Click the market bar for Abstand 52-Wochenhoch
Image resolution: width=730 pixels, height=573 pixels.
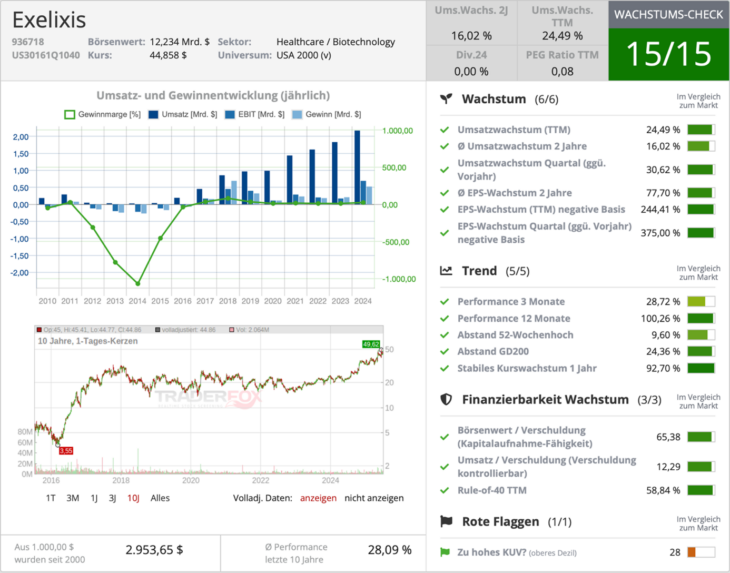701,335
